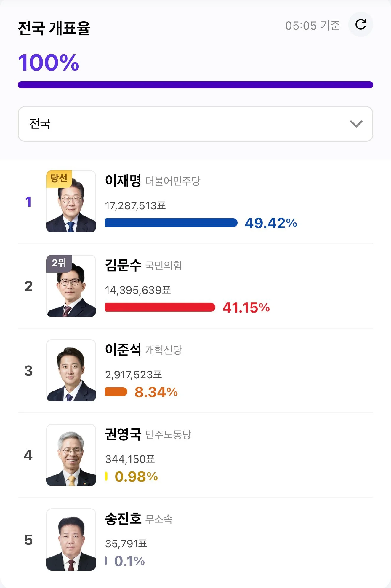The height and width of the screenshot is (588, 391).
Task: Click the blue 49.42% vote bar
Action: tap(171, 223)
